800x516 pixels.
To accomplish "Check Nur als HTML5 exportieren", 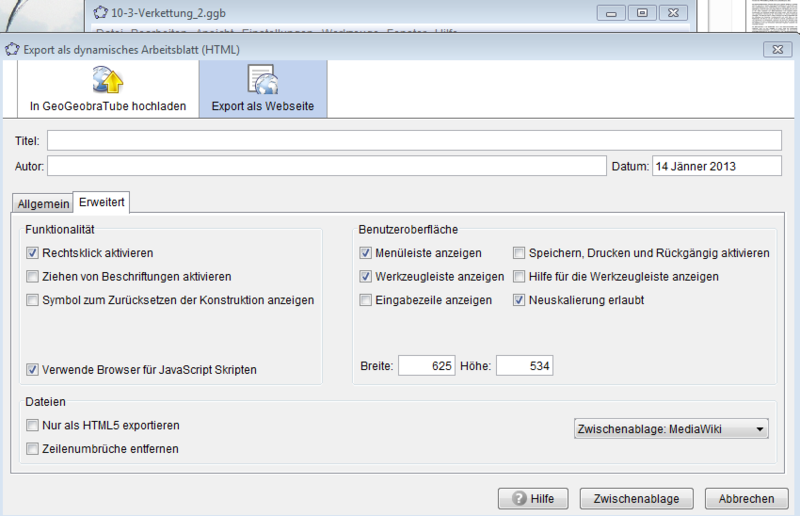I will (x=32, y=425).
